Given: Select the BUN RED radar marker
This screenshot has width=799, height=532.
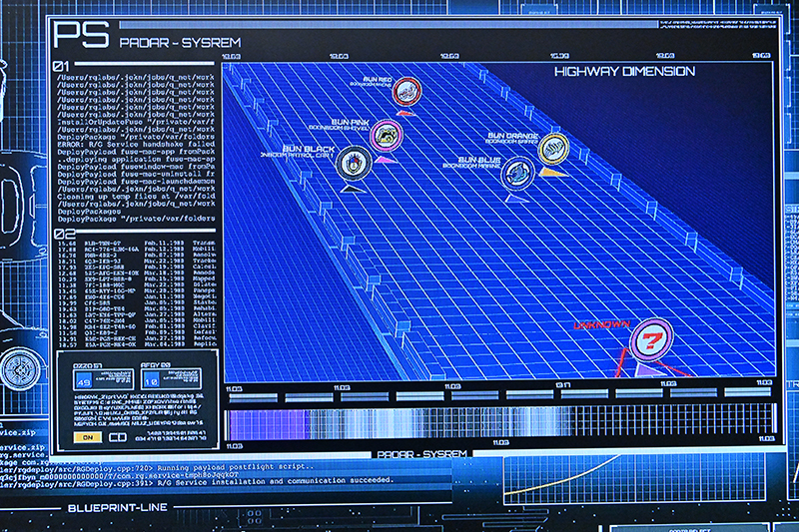Looking at the screenshot, I should 405,94.
